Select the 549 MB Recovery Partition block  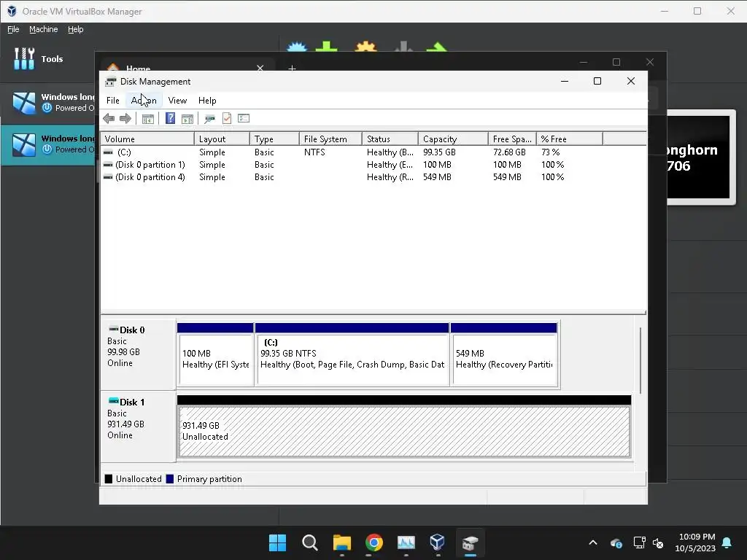tap(504, 355)
